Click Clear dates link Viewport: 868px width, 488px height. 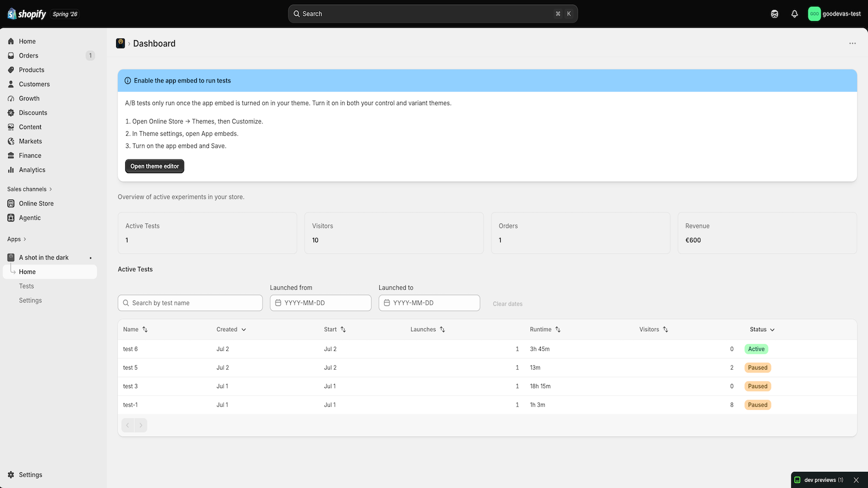[507, 304]
